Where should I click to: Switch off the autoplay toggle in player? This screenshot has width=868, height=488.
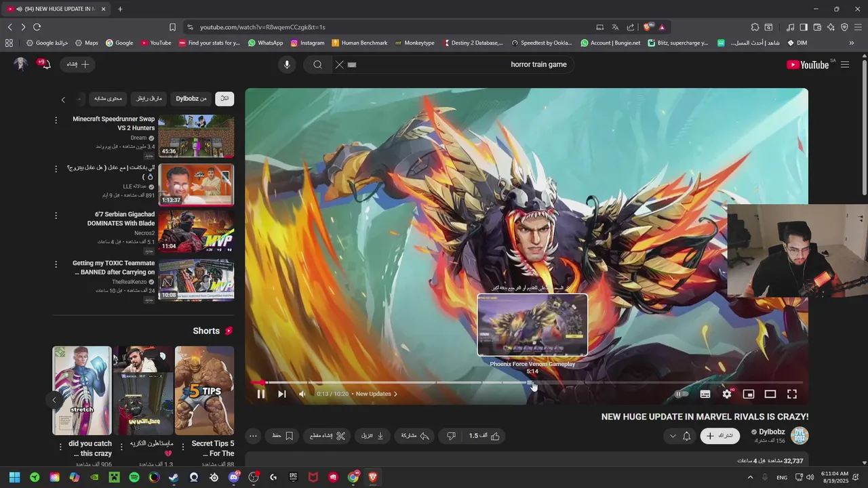point(682,394)
